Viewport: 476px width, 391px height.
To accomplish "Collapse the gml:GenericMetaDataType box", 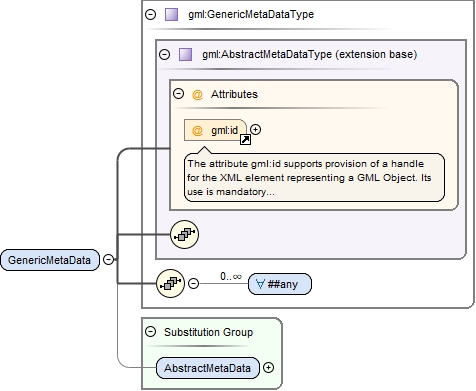I will tap(151, 14).
